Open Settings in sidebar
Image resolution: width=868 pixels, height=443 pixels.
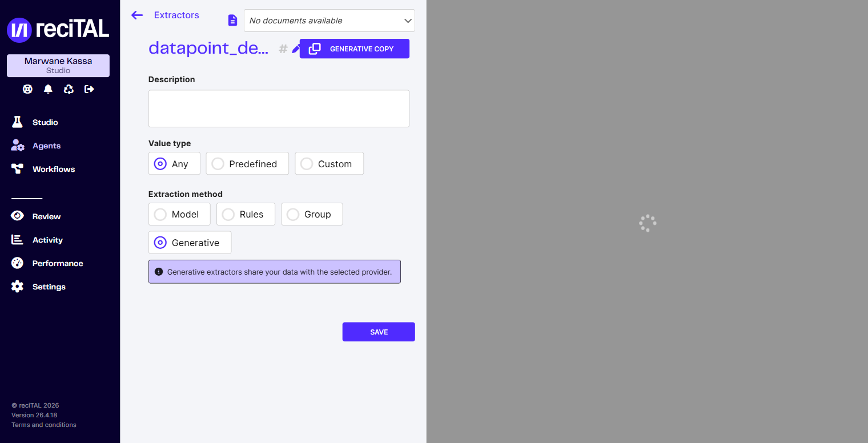pyautogui.click(x=49, y=287)
